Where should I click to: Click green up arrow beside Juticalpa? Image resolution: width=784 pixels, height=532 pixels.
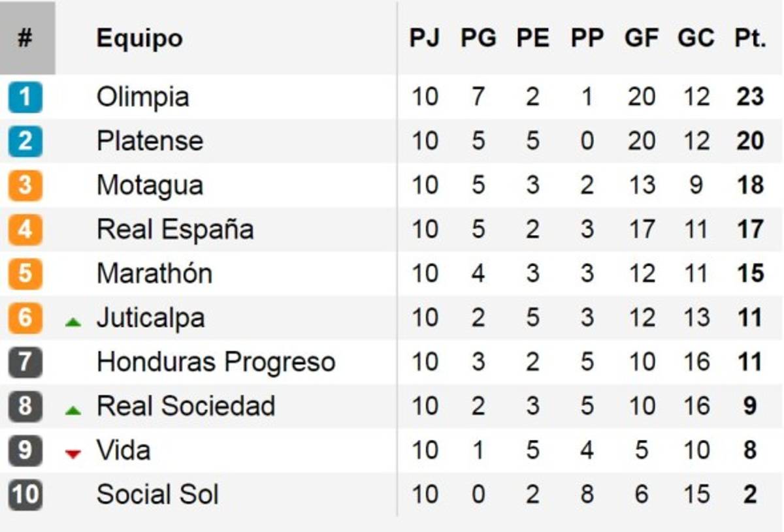click(x=73, y=321)
